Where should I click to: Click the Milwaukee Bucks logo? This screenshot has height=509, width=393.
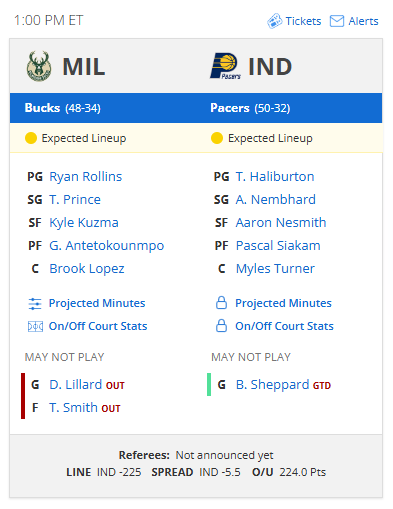pos(39,66)
